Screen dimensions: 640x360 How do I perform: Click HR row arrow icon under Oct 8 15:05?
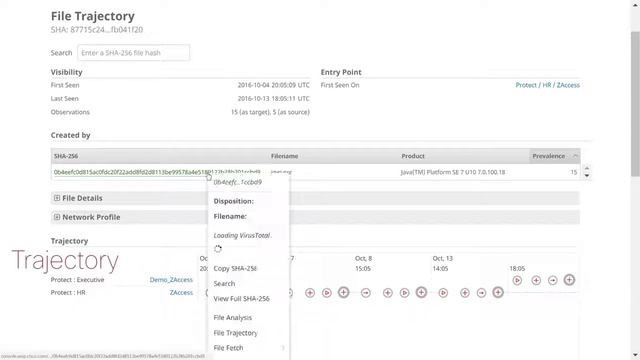coord(366,293)
